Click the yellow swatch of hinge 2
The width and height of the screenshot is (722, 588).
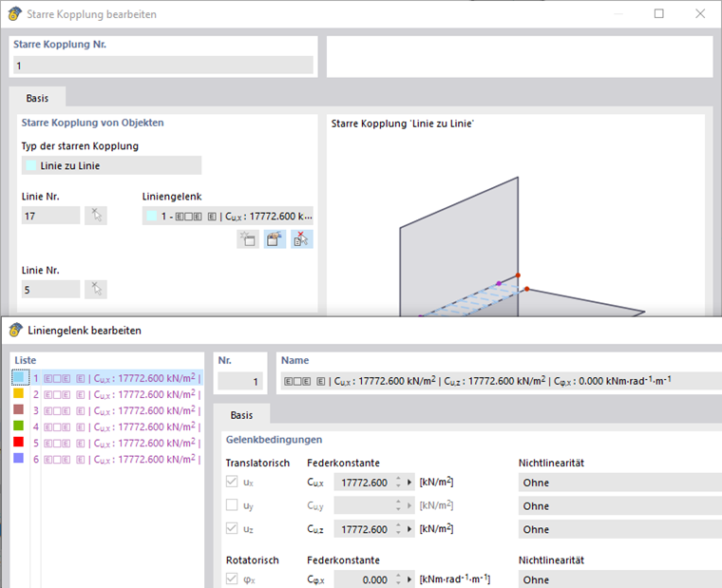[x=19, y=393]
